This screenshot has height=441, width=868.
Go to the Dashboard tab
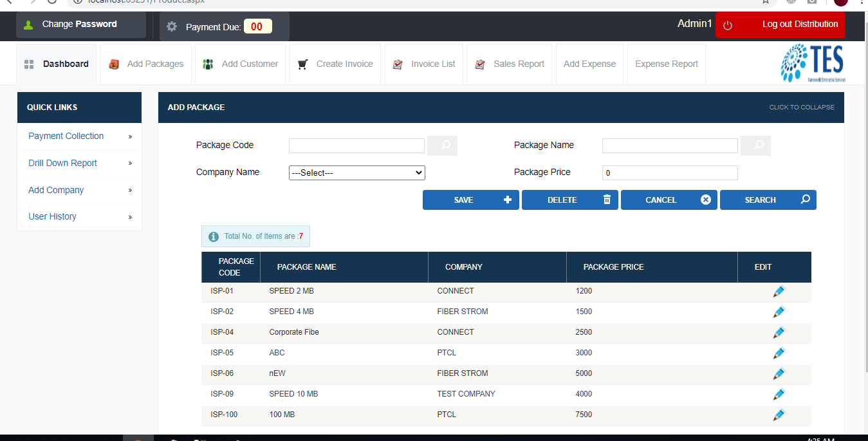coord(57,64)
